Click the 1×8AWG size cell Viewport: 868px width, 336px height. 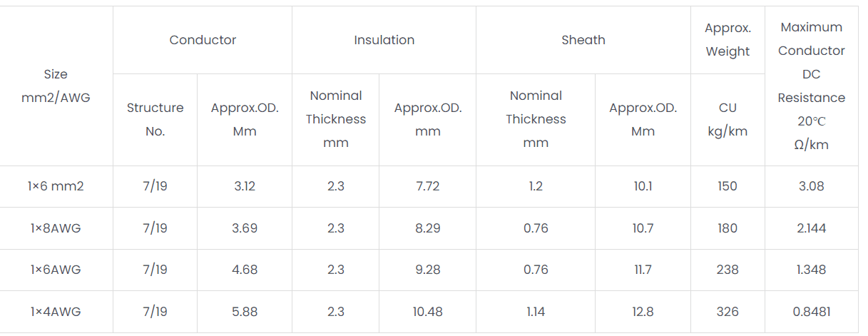coord(56,228)
